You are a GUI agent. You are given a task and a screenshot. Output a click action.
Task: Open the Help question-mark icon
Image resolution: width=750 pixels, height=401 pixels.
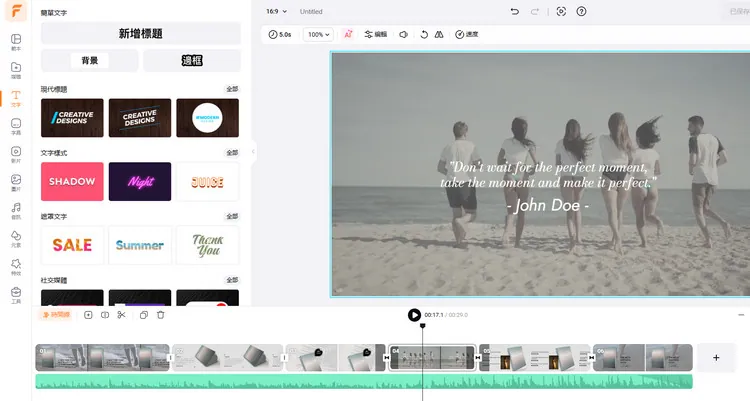(581, 11)
